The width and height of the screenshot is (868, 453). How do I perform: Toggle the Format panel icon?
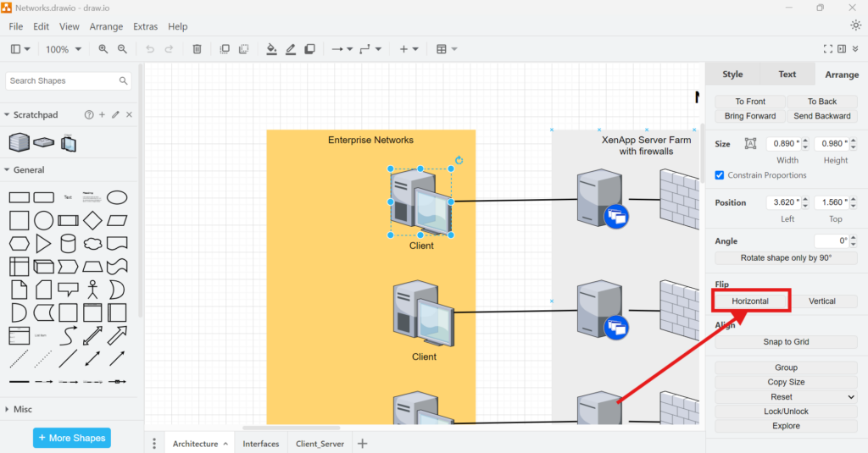click(x=842, y=49)
